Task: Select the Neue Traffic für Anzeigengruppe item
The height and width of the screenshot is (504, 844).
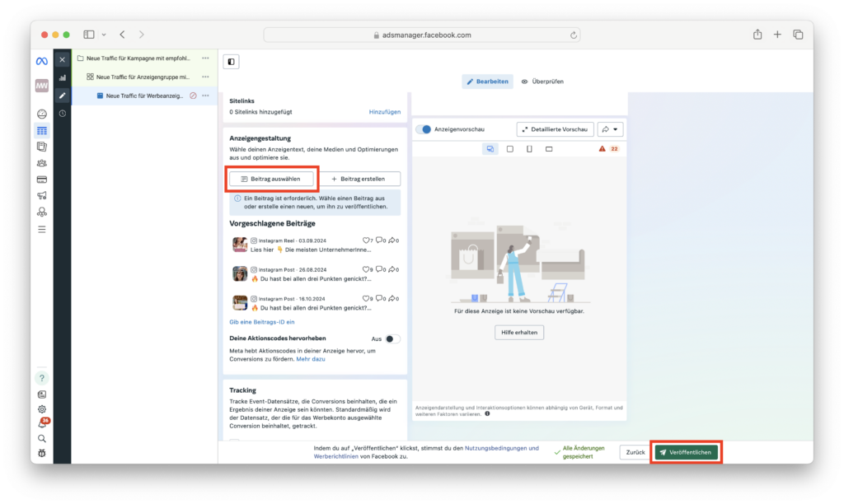Action: click(x=143, y=77)
